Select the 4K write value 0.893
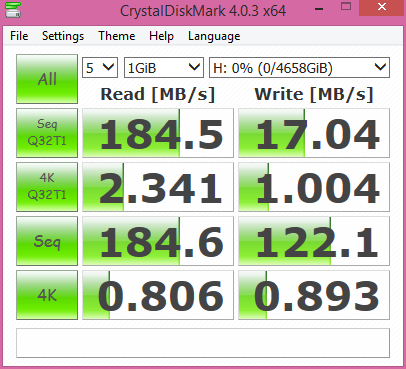This screenshot has width=406, height=369. coord(314,295)
